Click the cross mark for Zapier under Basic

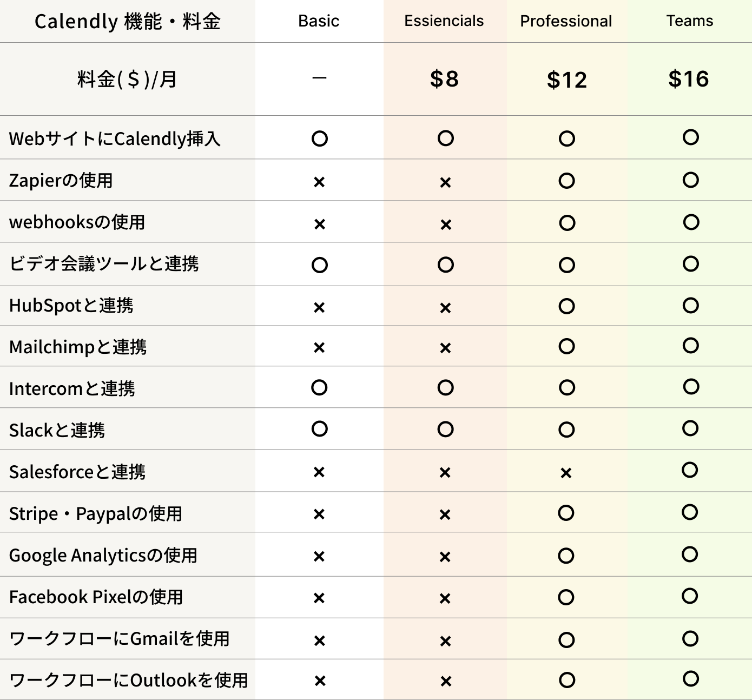point(319,182)
